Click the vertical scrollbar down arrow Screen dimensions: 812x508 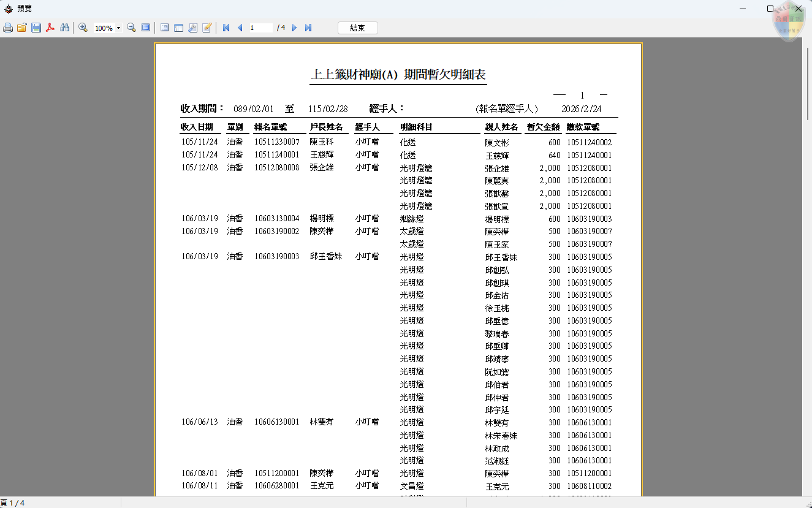coord(807,491)
